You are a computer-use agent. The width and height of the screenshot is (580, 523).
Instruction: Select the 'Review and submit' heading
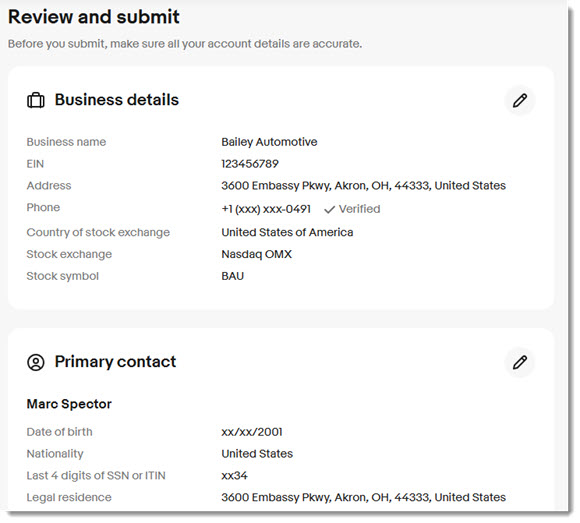pyautogui.click(x=94, y=17)
